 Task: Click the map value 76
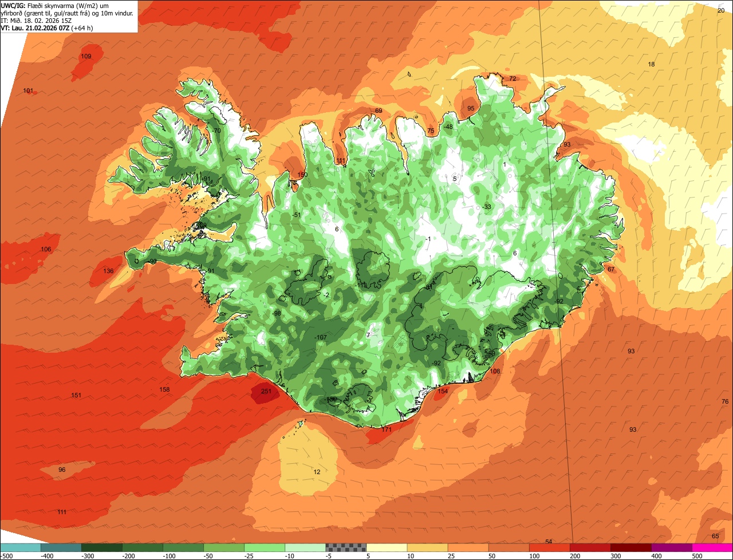(x=725, y=401)
